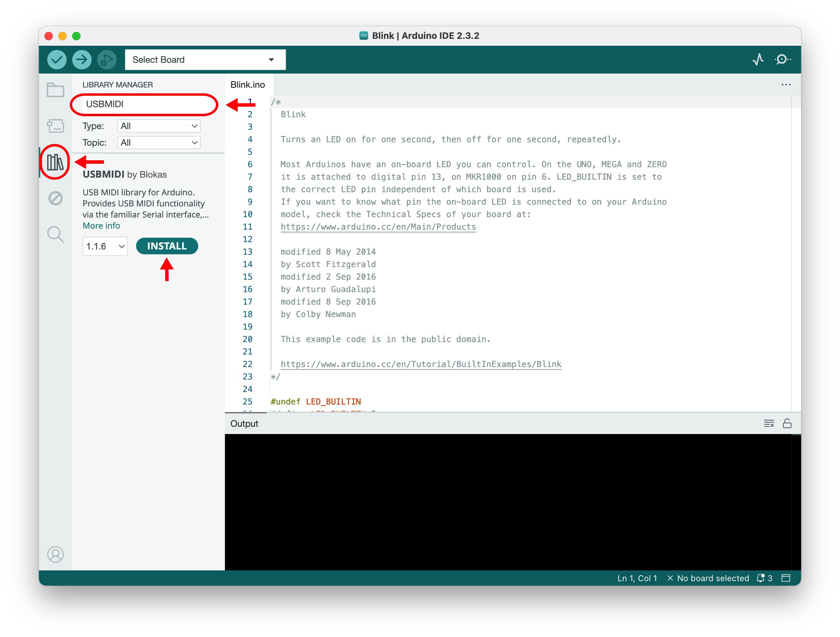Open the account profile icon
The height and width of the screenshot is (637, 840).
coord(56,554)
